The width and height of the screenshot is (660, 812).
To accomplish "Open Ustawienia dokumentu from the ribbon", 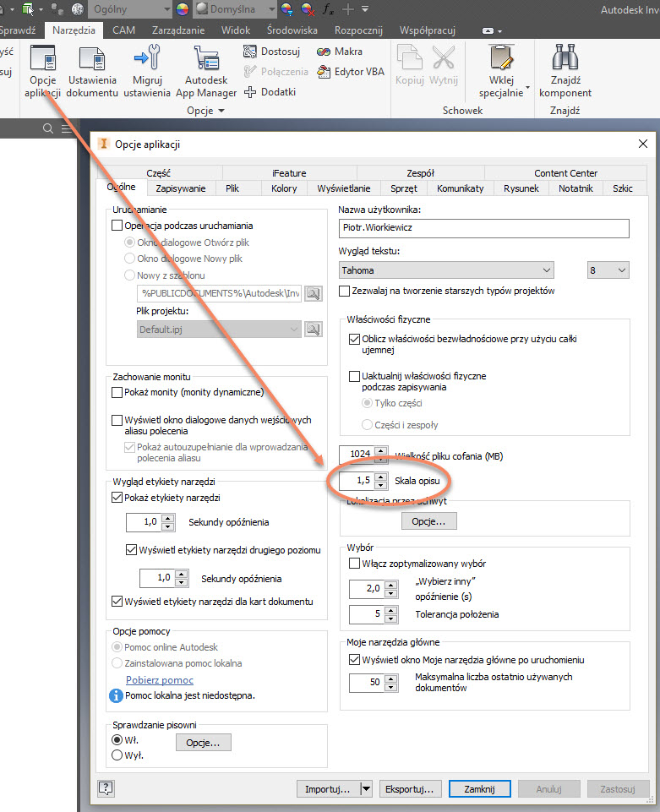I will (92, 61).
